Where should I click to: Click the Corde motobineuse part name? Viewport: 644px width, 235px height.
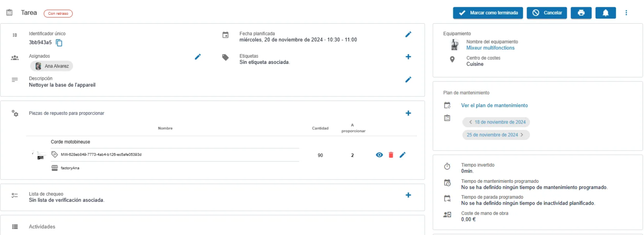click(70, 142)
